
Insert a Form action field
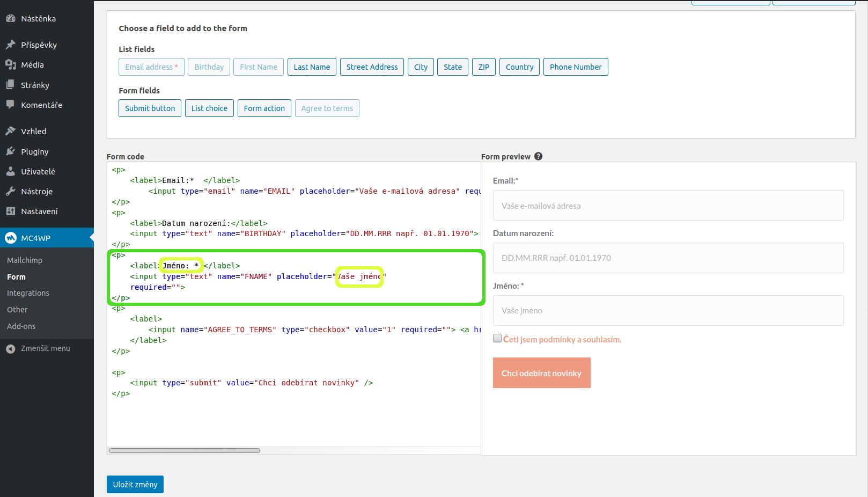point(264,108)
